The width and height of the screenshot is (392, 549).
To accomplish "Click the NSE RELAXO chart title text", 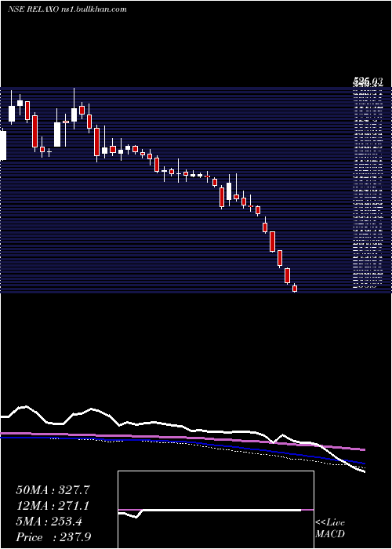I will pyautogui.click(x=67, y=9).
